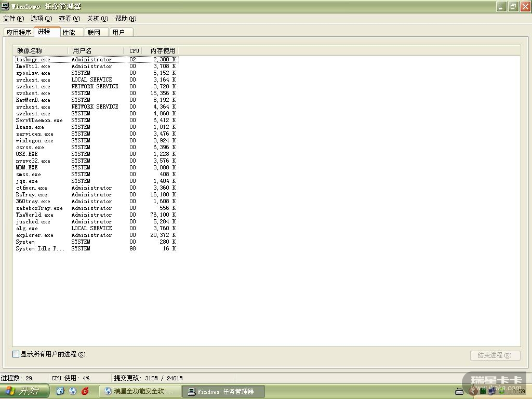This screenshot has width=532, height=399.
Task: Select the smss.exe process
Action: point(97,175)
